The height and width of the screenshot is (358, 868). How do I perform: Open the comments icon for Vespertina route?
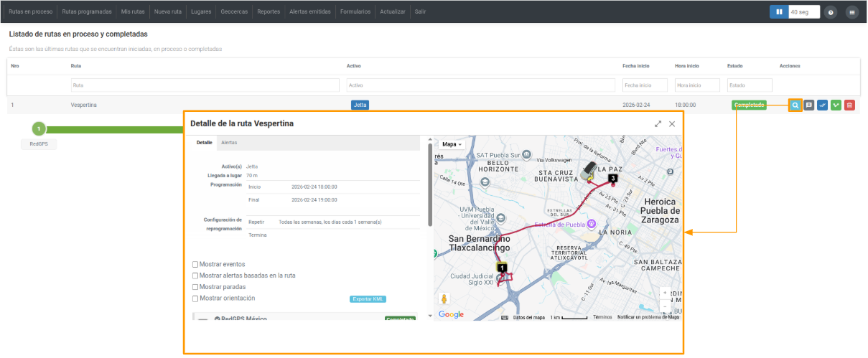point(809,105)
